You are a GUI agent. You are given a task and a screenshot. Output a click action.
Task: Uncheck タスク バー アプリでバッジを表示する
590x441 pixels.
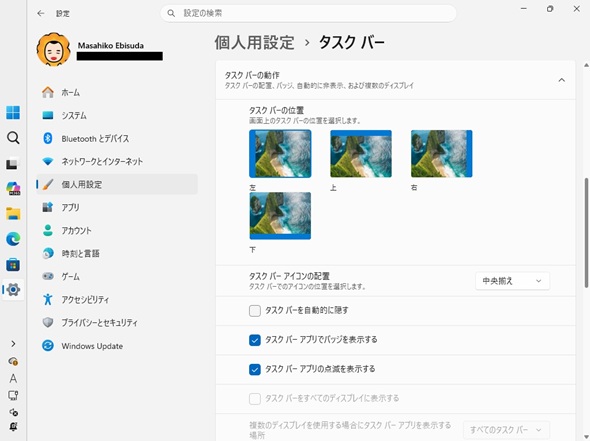tap(255, 340)
